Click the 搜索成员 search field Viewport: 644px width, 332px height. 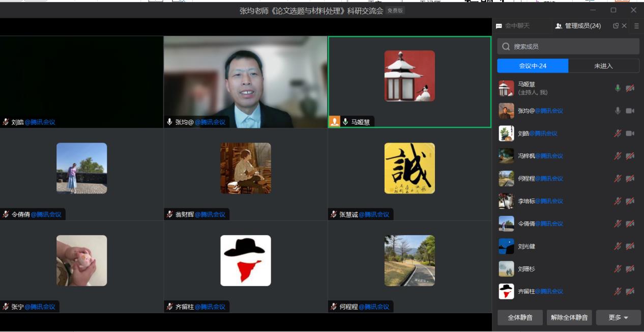tap(568, 46)
